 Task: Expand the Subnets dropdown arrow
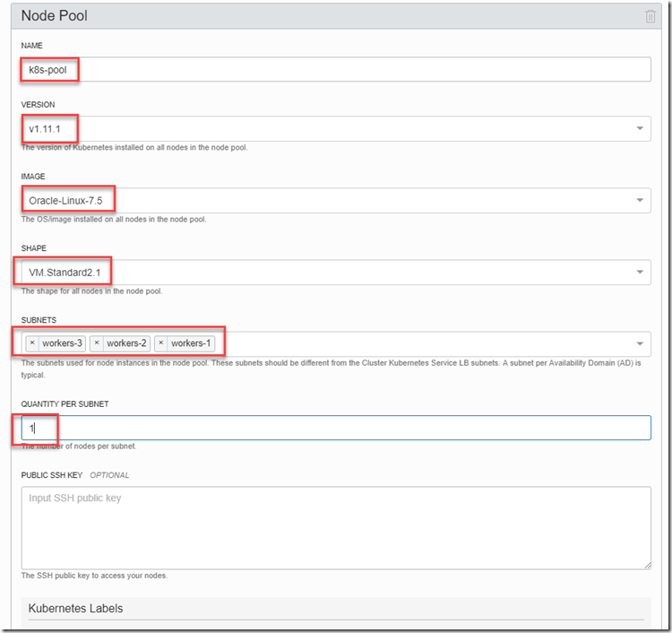(640, 343)
